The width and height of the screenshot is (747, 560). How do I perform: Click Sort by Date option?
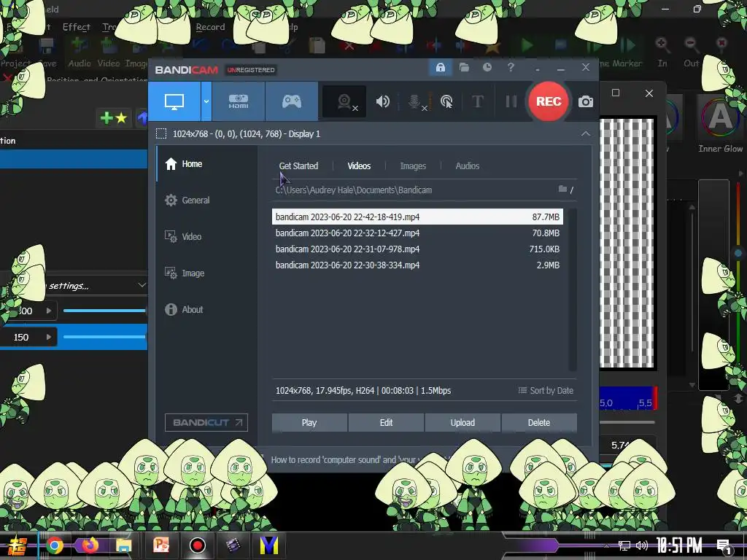(546, 391)
